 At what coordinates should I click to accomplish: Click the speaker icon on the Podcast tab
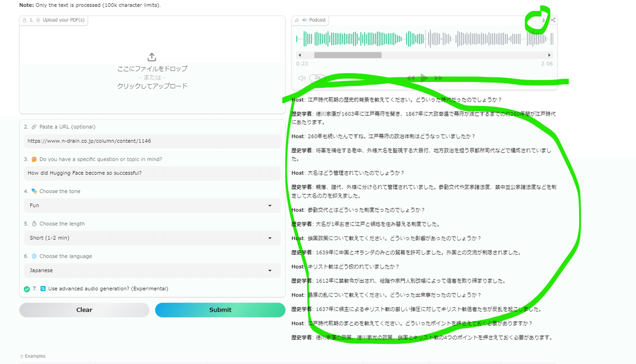[x=305, y=20]
